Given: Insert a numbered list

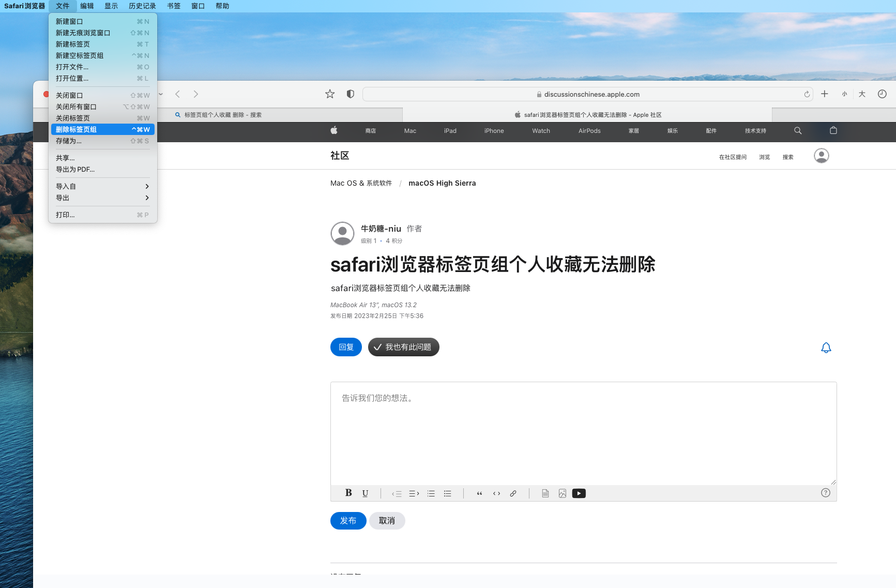Looking at the screenshot, I should pos(431,494).
